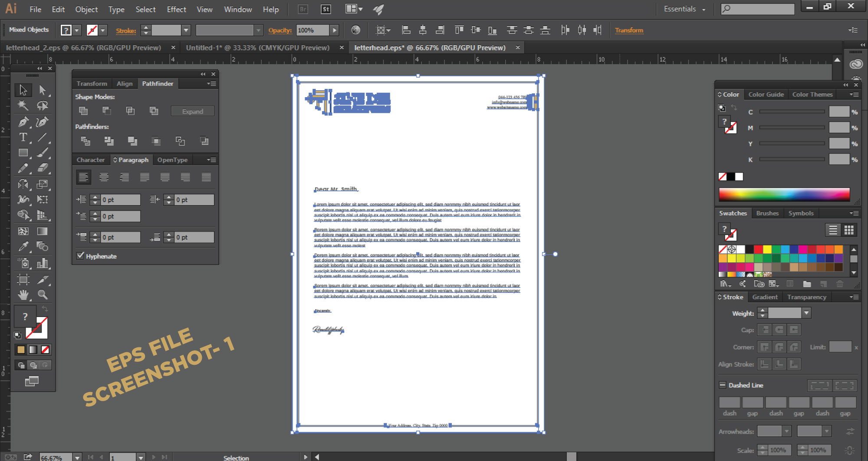Apply the Unite shape mode in Pathfinder

83,111
